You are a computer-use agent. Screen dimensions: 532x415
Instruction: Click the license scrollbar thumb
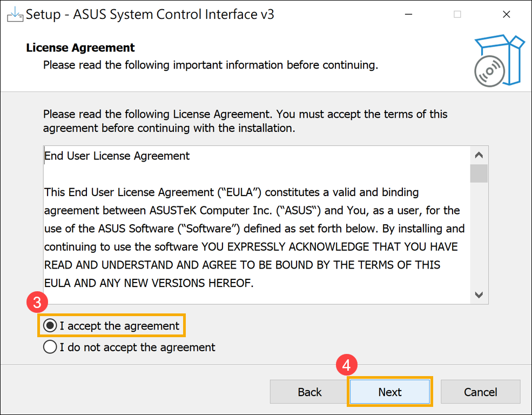point(479,173)
